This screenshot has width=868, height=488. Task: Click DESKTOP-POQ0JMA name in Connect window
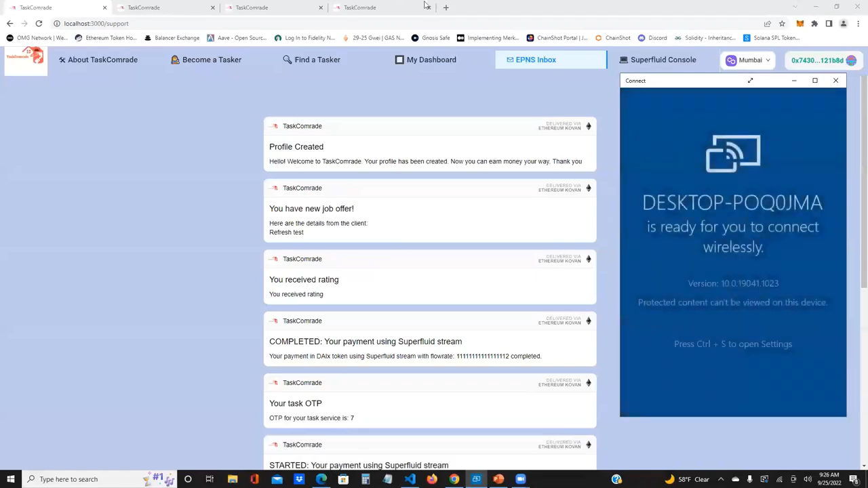[732, 202]
